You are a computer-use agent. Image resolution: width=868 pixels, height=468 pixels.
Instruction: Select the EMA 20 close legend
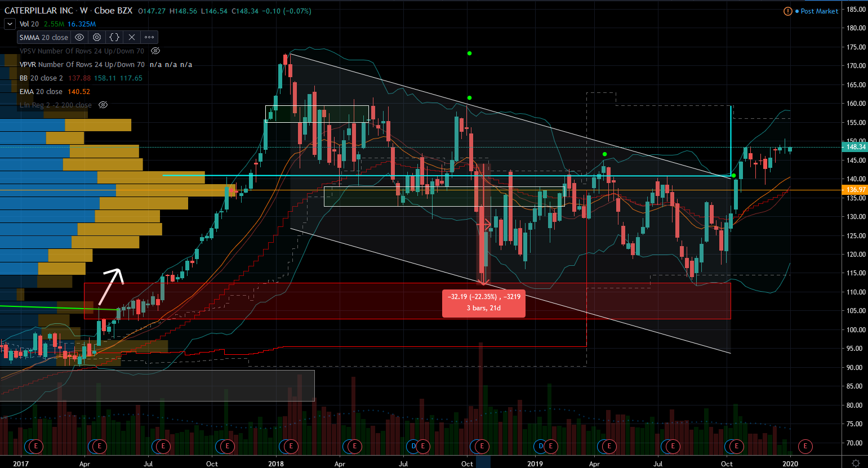tap(41, 91)
